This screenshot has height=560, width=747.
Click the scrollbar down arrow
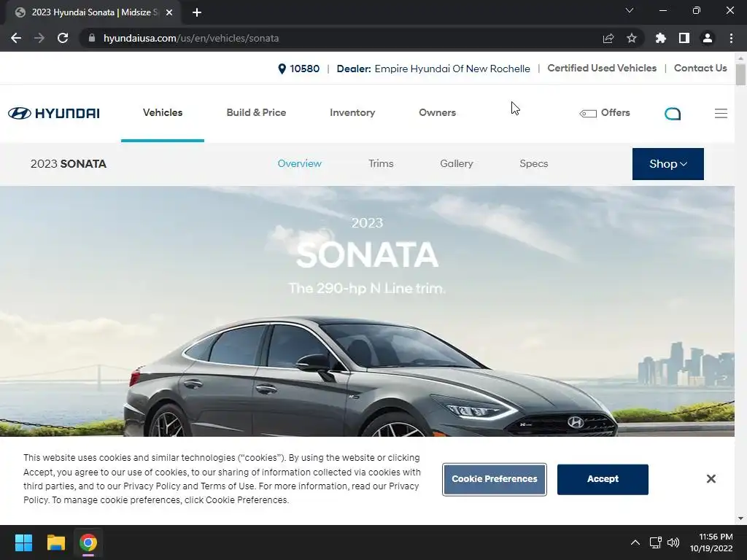(740, 518)
